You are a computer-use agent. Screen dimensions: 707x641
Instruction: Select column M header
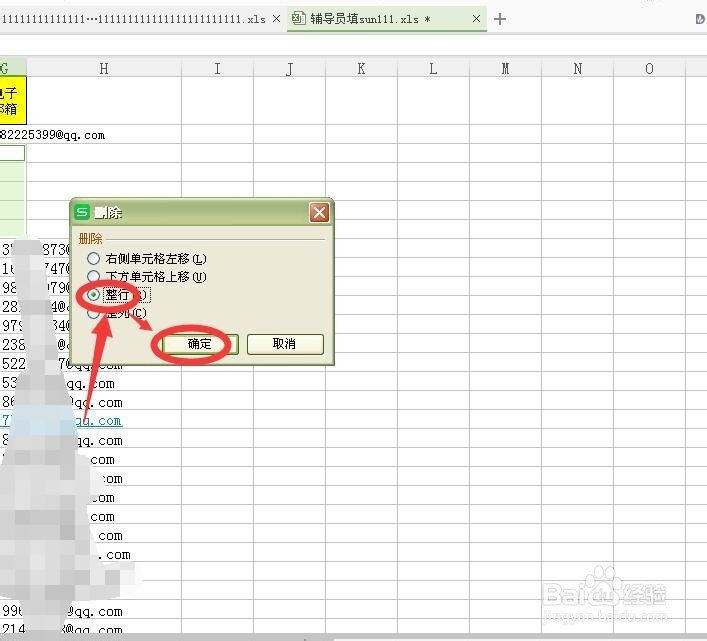point(505,69)
